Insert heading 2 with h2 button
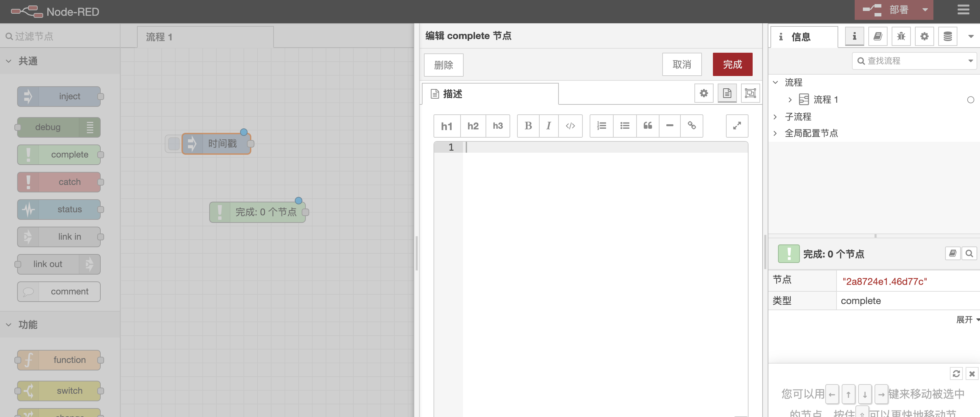This screenshot has width=980, height=417. pyautogui.click(x=473, y=126)
